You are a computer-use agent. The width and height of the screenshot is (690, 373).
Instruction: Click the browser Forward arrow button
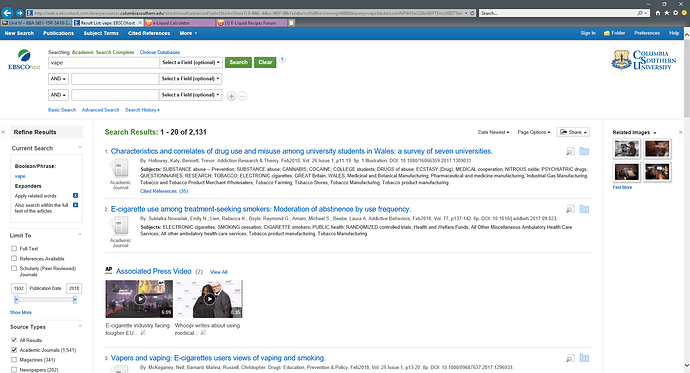[19, 13]
